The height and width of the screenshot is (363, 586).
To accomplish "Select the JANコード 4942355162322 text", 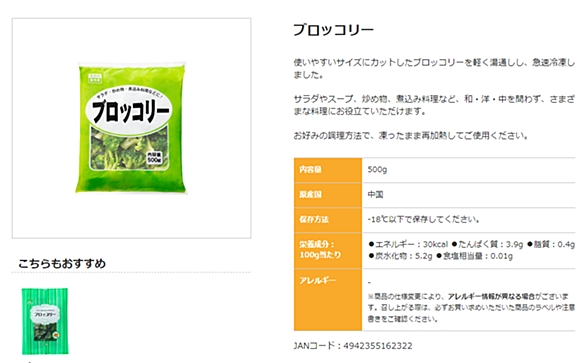I will [x=353, y=346].
